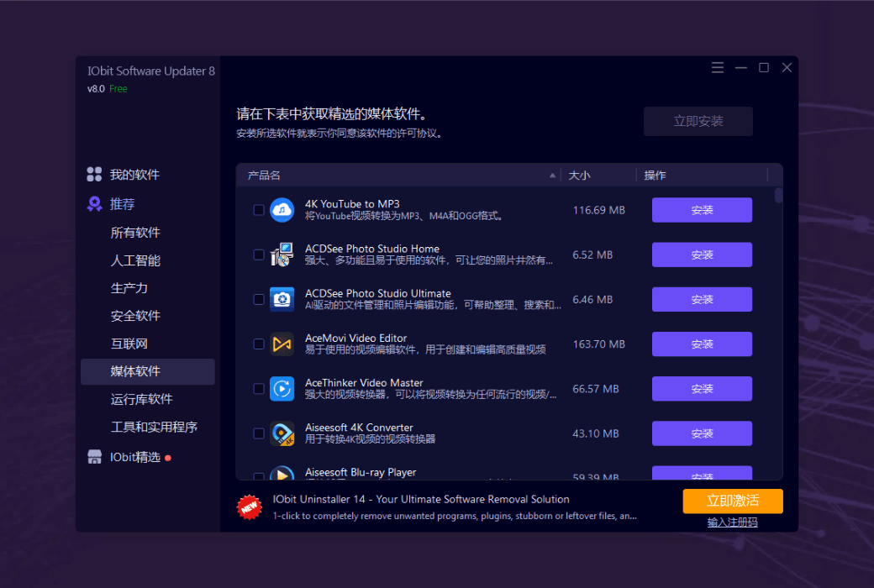Click the Aiseesoft 4K Converter icon
874x588 pixels.
tap(282, 433)
